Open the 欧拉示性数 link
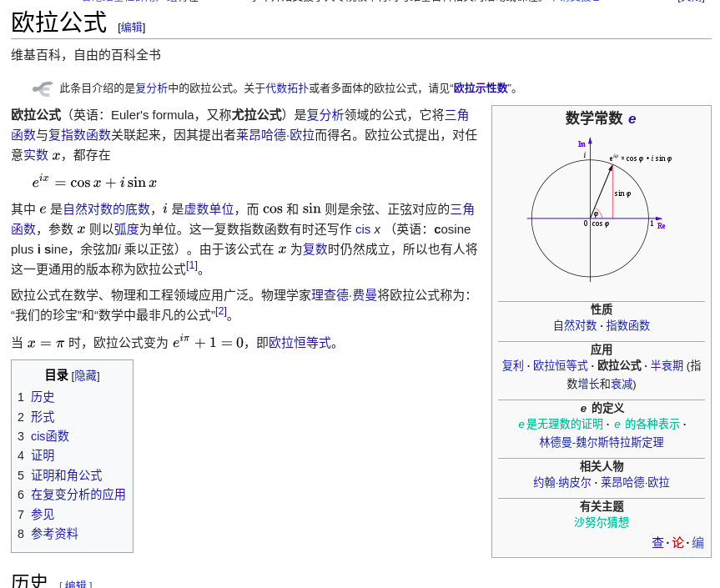 pos(481,88)
